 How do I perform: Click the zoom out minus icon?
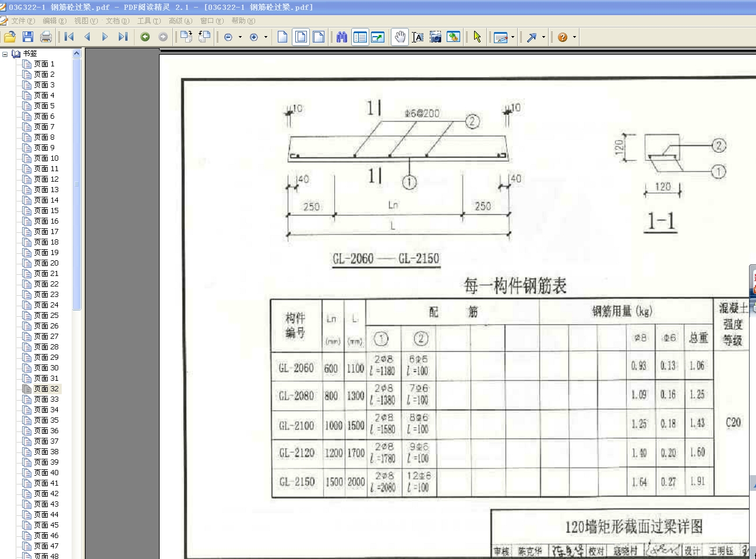click(228, 37)
